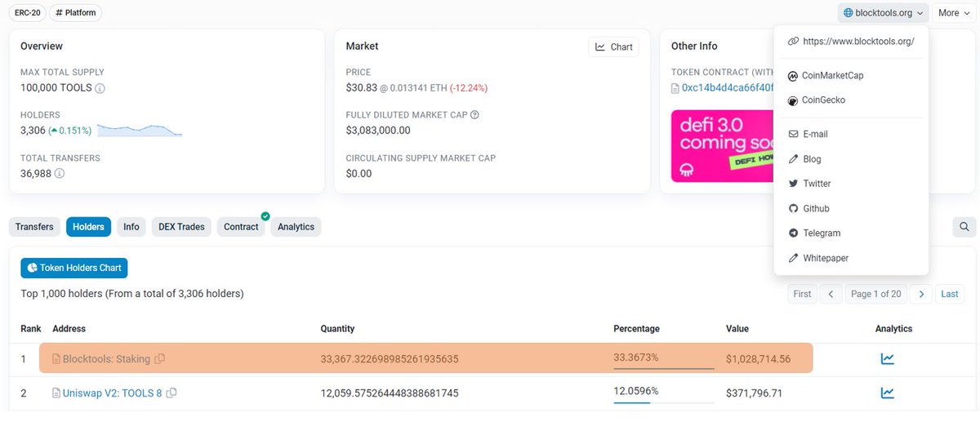Click the 3,306 holders count

click(33, 131)
